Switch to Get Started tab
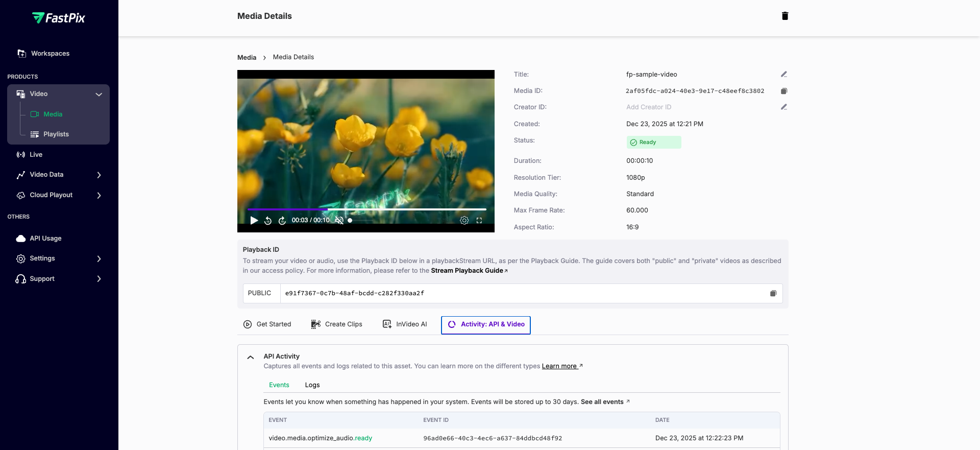980x450 pixels. pos(267,324)
